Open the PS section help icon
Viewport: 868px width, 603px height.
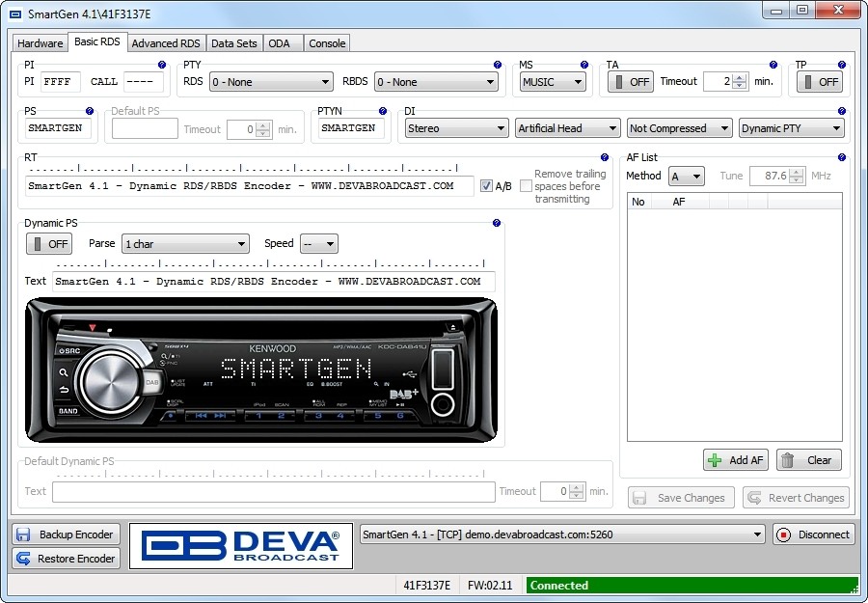click(90, 111)
